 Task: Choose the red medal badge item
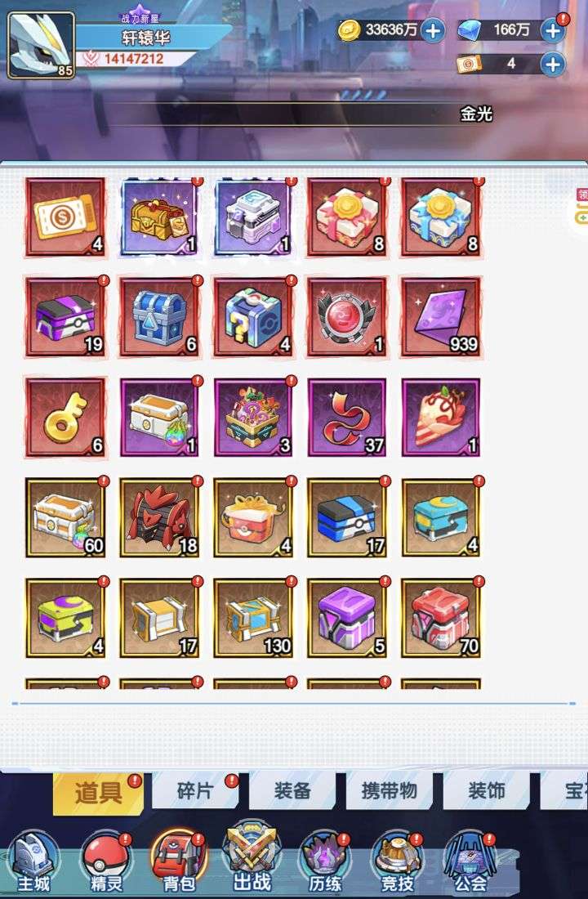(347, 317)
